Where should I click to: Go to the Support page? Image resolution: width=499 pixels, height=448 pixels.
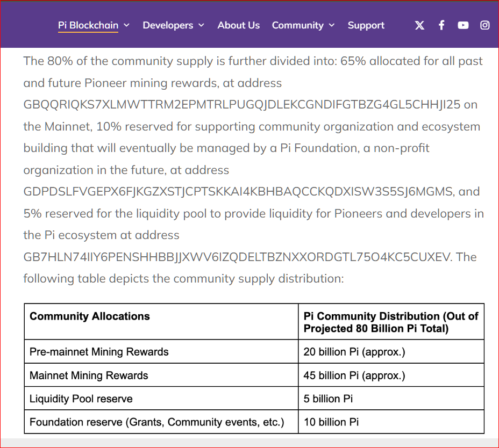coord(366,25)
